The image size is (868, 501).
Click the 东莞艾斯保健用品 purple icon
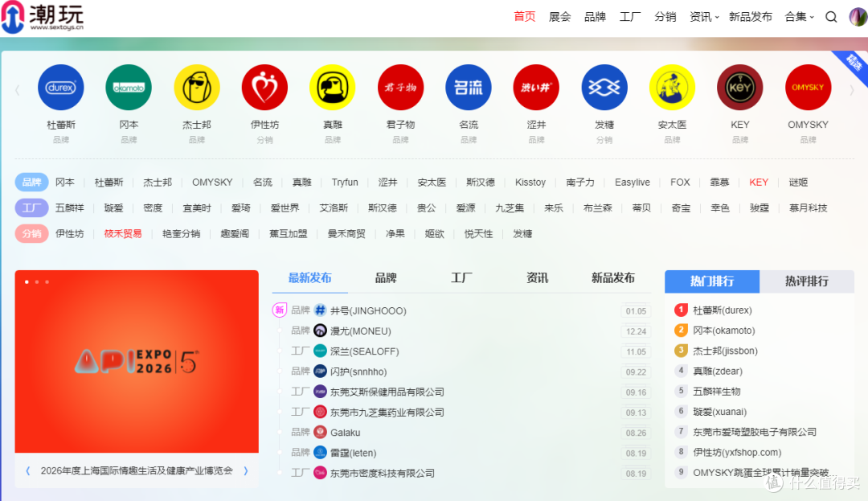tap(320, 392)
